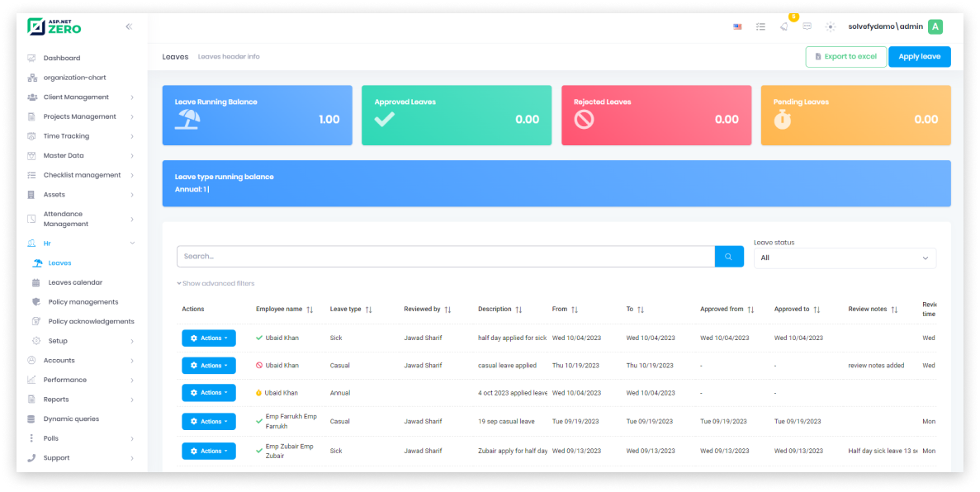Open the task list icon in header
This screenshot has height=492, width=980.
760,26
